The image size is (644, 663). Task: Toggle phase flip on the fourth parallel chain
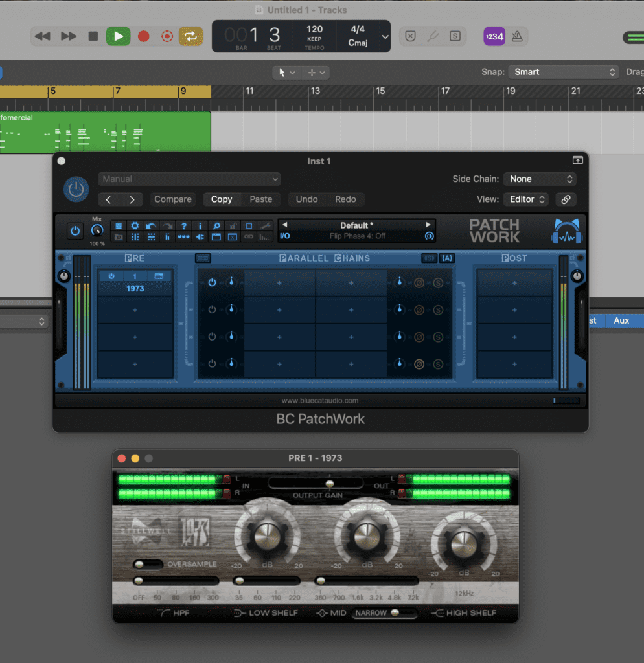(x=419, y=364)
